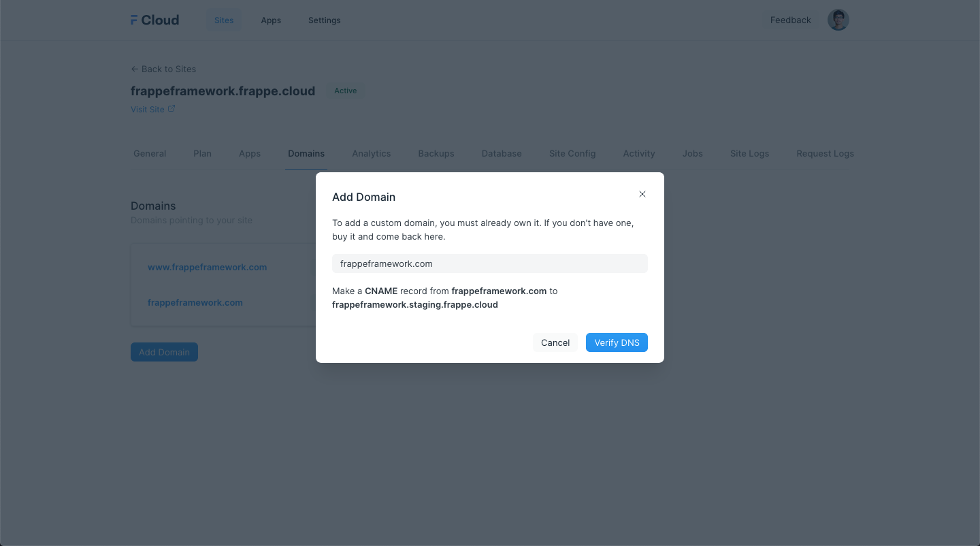
Task: Open the www.frappeframework.com domain entry
Action: click(x=207, y=268)
